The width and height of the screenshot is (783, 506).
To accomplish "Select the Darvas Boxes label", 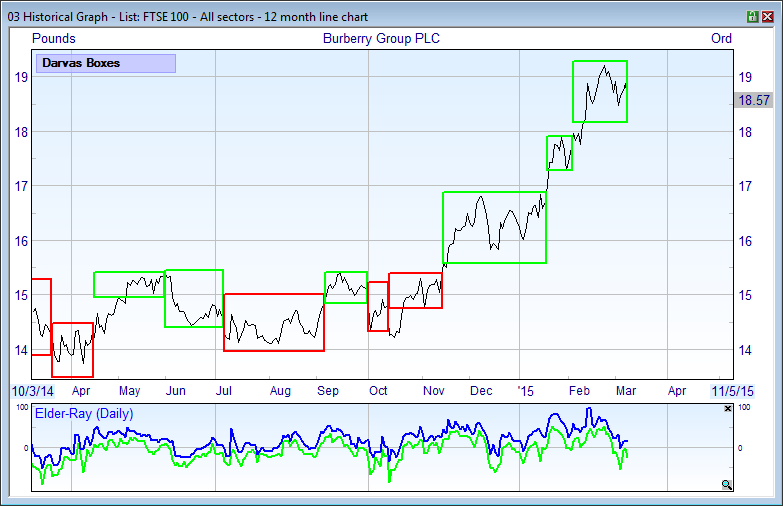I will pos(106,63).
